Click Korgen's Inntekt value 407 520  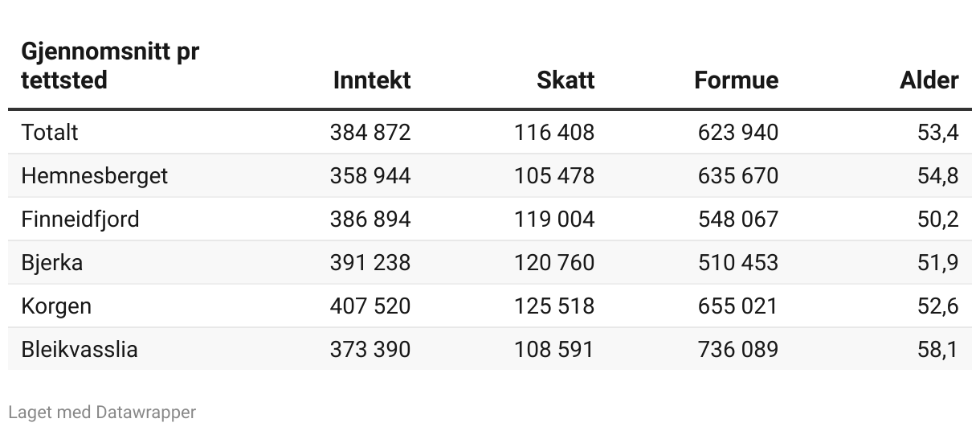(370, 306)
